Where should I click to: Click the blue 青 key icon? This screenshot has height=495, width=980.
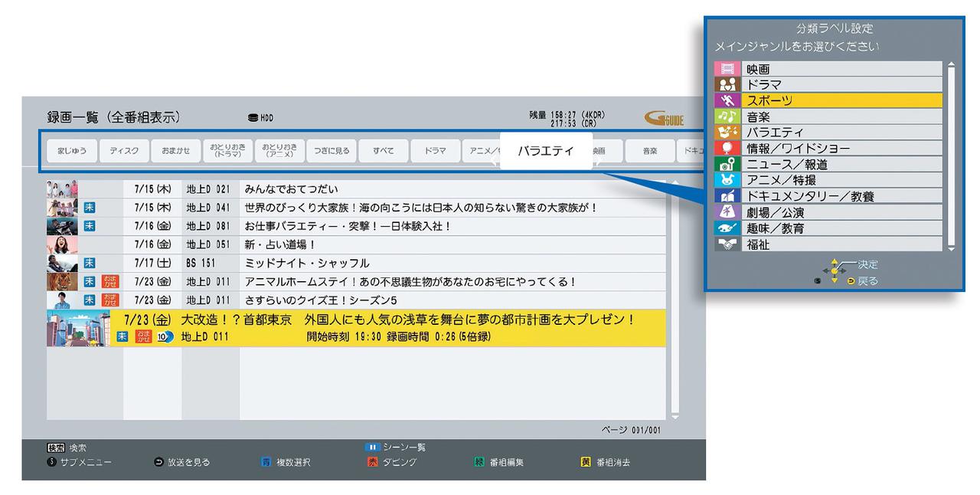[x=265, y=463]
